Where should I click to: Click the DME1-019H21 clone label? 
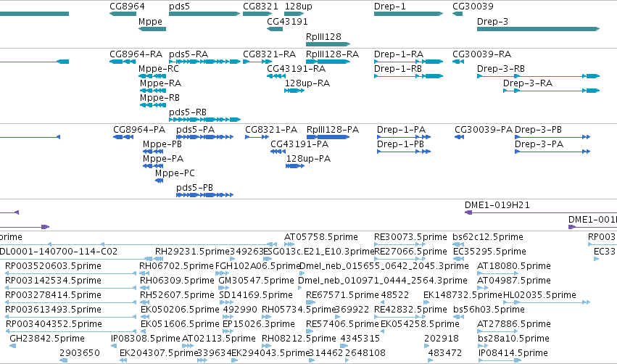[497, 205]
